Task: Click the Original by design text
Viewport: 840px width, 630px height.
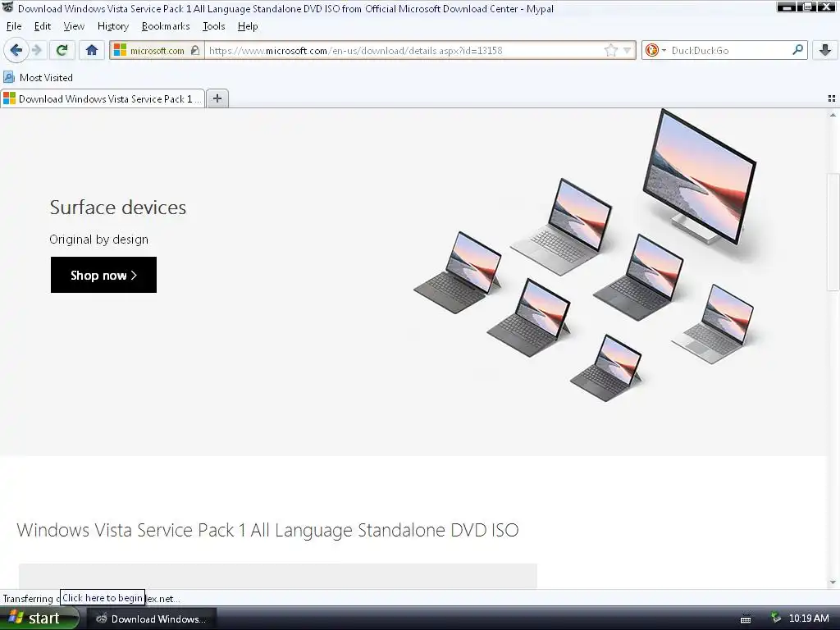Action: [98, 240]
